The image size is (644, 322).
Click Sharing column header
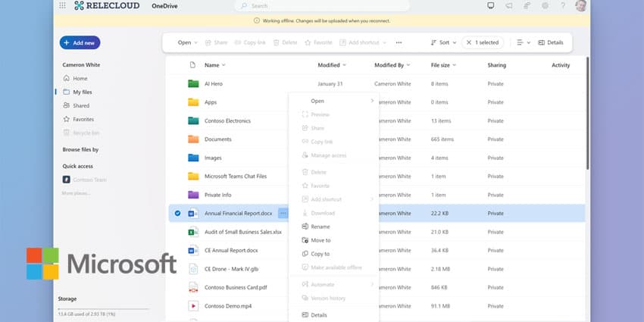496,65
